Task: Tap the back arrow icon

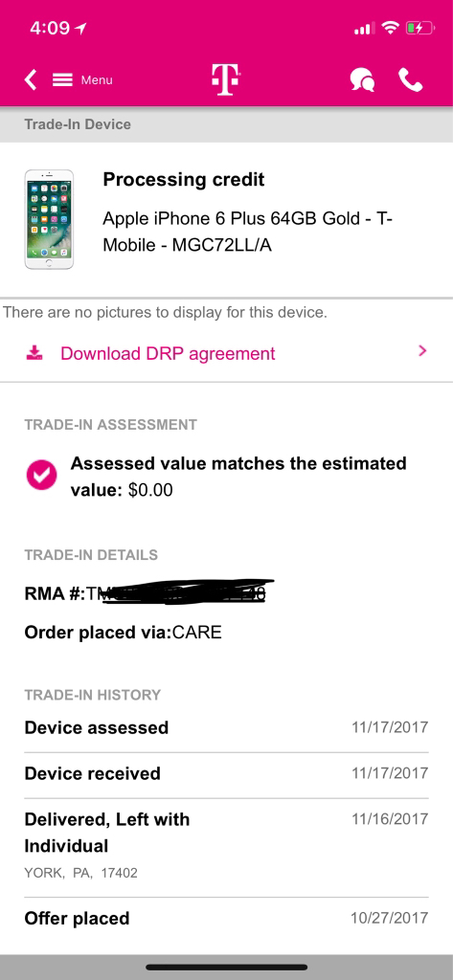Action: [x=30, y=80]
